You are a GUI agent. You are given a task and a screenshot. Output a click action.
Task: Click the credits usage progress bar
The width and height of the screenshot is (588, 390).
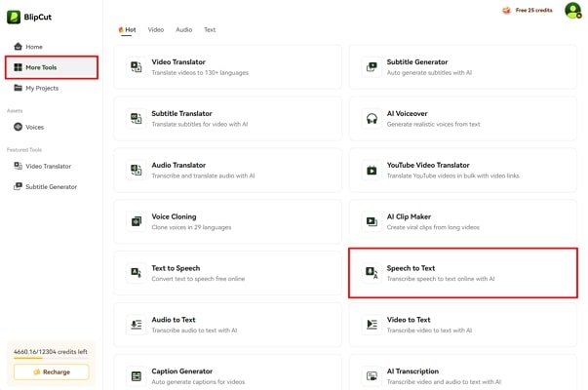click(51, 359)
